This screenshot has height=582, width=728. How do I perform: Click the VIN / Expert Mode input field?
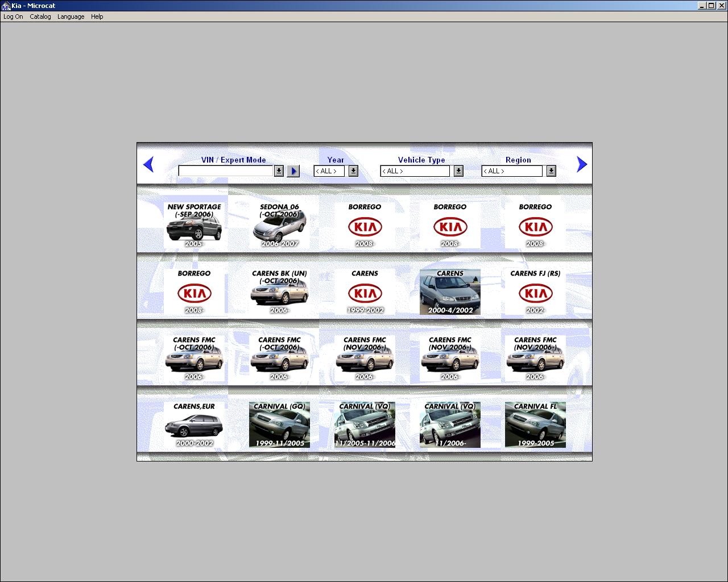[x=226, y=171]
